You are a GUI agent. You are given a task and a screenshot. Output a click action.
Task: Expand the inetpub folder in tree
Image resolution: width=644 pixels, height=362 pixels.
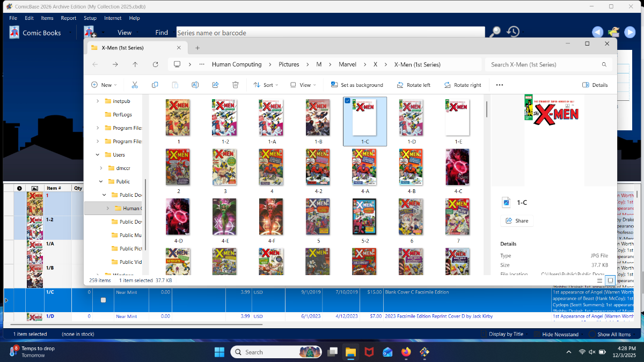point(98,101)
